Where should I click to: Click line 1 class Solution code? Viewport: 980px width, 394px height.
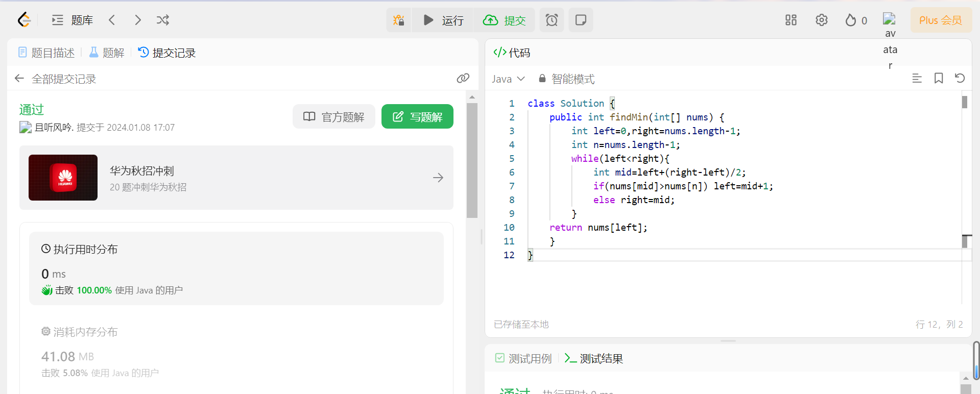[571, 103]
